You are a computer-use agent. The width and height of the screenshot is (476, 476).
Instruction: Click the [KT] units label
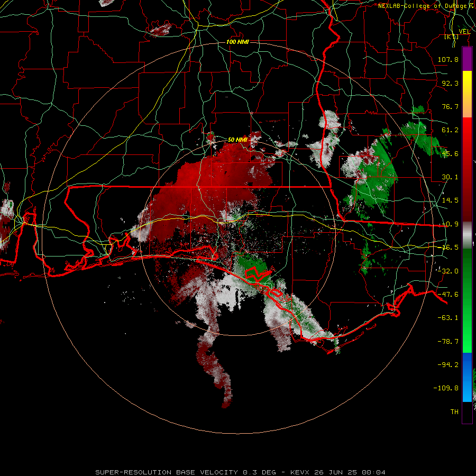click(x=451, y=36)
